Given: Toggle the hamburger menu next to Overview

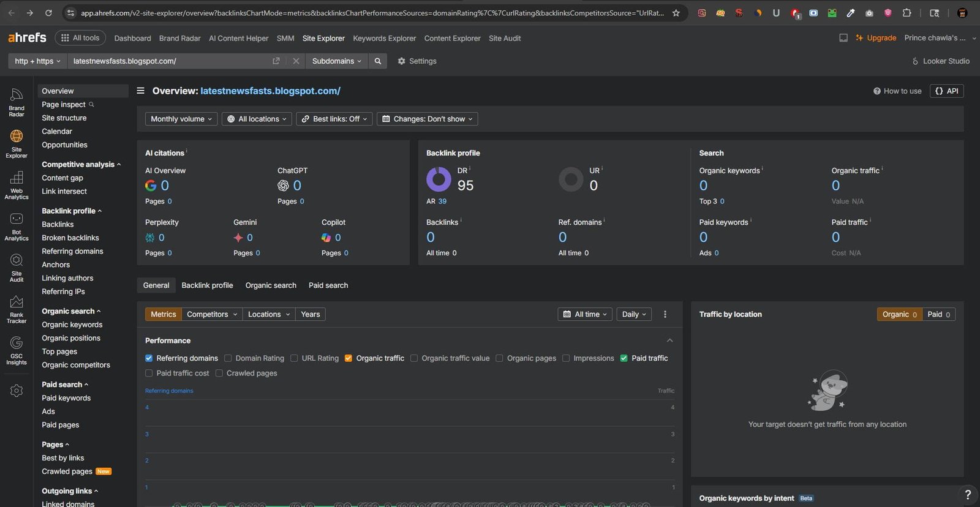Looking at the screenshot, I should [140, 91].
